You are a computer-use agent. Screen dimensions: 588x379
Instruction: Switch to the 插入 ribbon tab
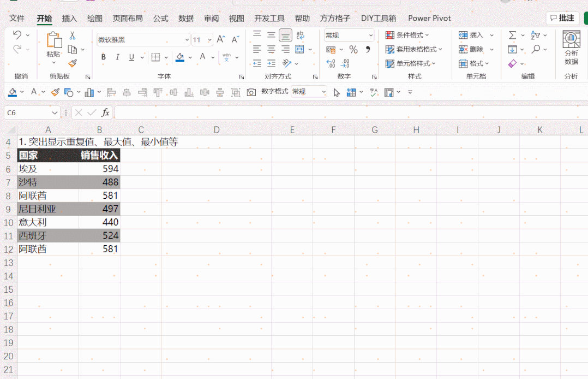tap(69, 18)
